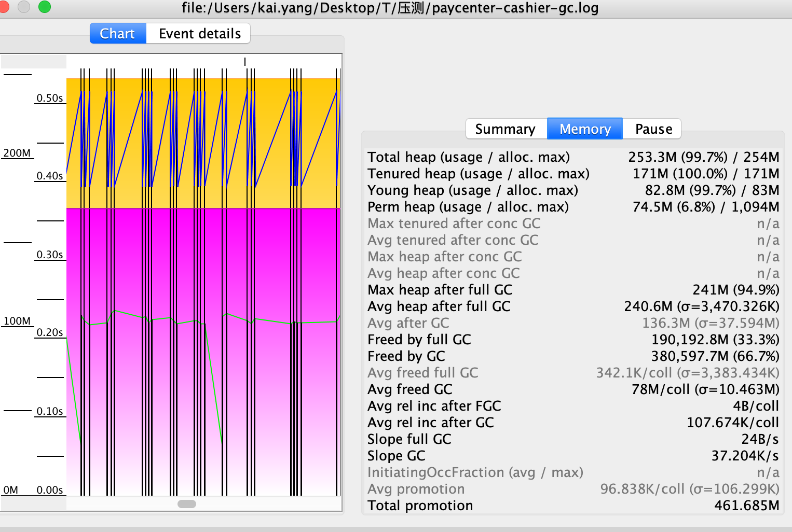This screenshot has height=532, width=792.
Task: Select the Summary tab
Action: click(x=506, y=129)
